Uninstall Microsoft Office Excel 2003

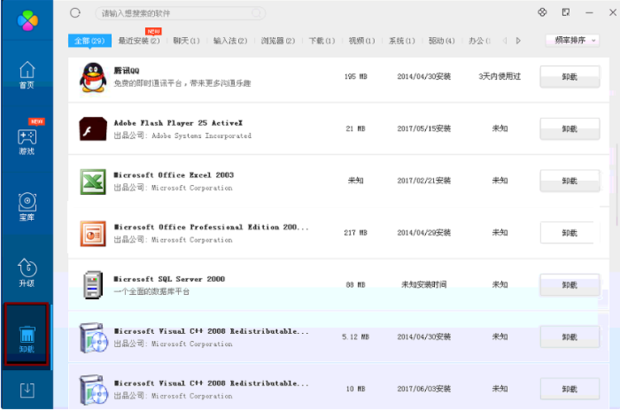[x=570, y=181]
